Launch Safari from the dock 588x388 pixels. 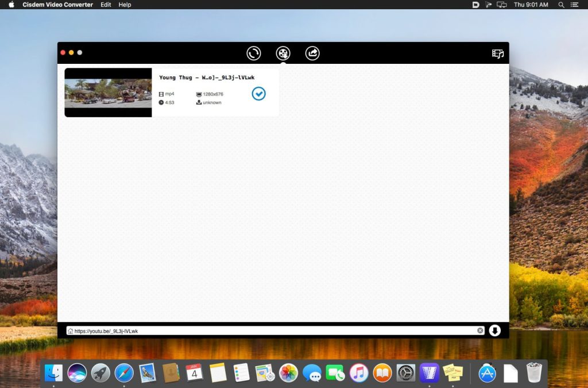click(x=124, y=373)
